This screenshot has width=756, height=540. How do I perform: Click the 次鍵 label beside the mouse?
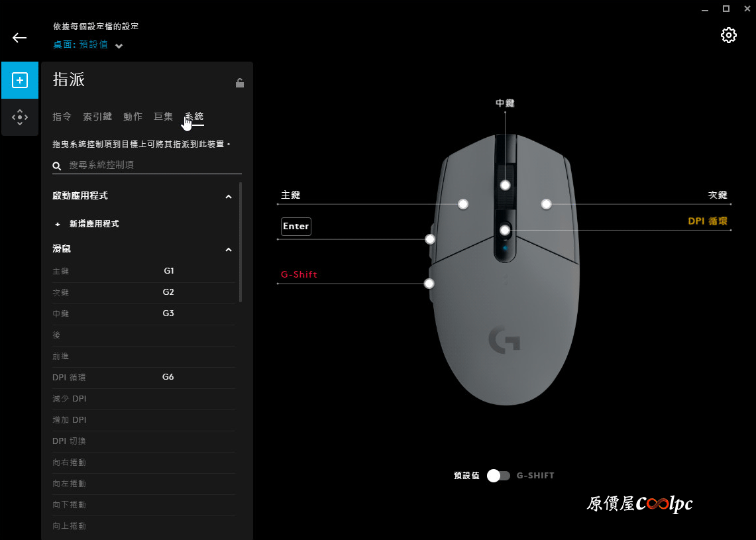pos(718,195)
